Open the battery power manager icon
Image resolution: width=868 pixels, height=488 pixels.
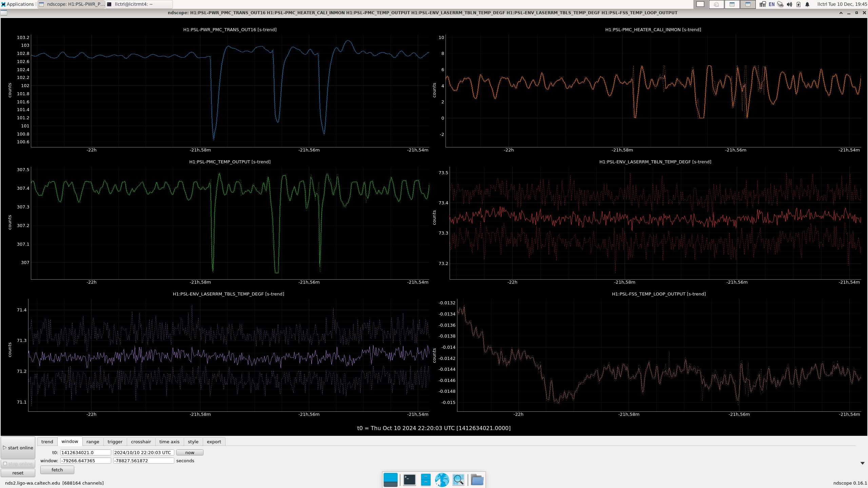[x=798, y=4]
